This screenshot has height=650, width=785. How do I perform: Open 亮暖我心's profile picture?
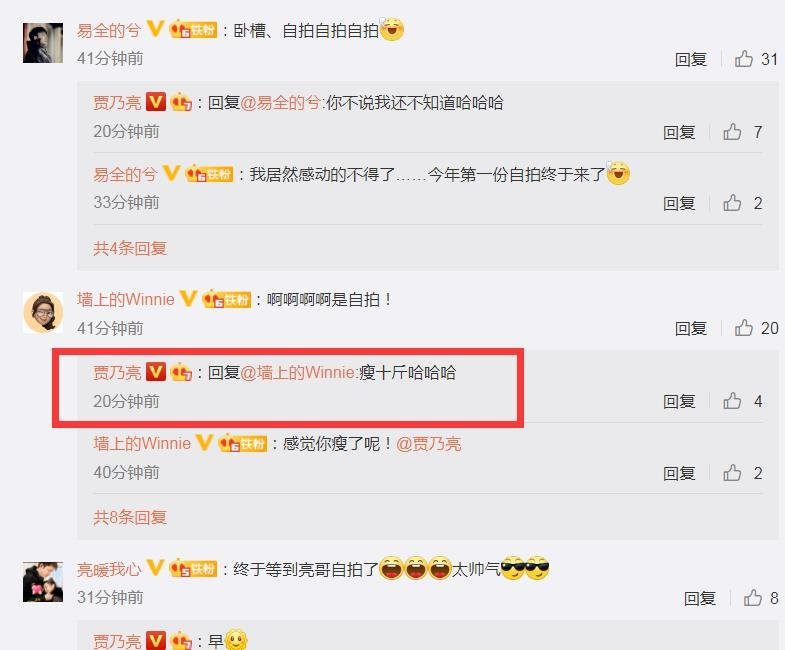(x=43, y=581)
